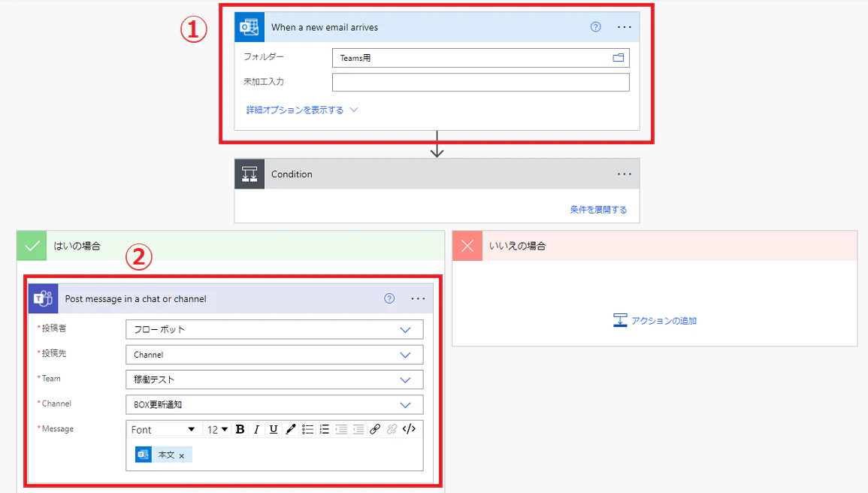Open the Font family dropdown
Screen dimensions: 868x493
(163, 429)
